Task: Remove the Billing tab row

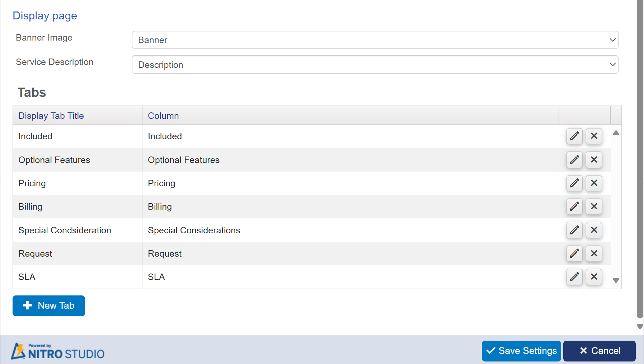Action: tap(594, 206)
